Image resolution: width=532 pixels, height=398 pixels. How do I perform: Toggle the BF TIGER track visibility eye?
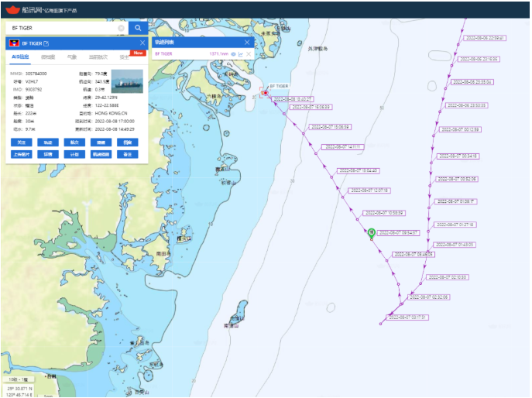[233, 54]
